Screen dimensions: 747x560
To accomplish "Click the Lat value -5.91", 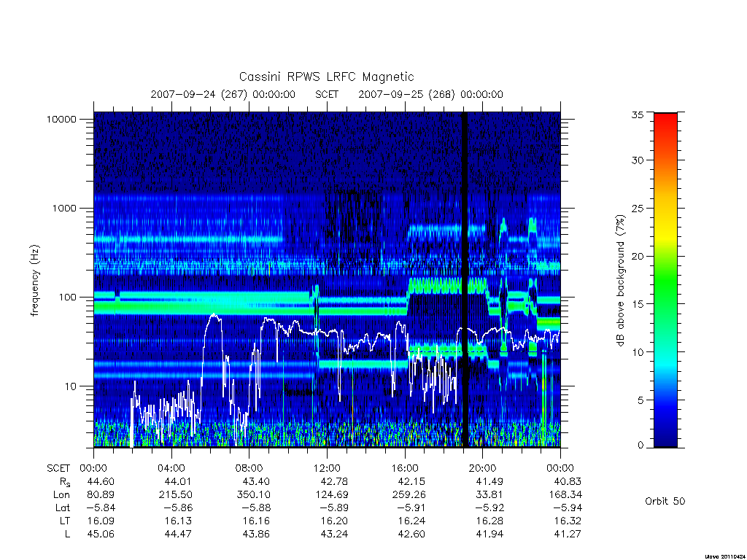I will (411, 508).
